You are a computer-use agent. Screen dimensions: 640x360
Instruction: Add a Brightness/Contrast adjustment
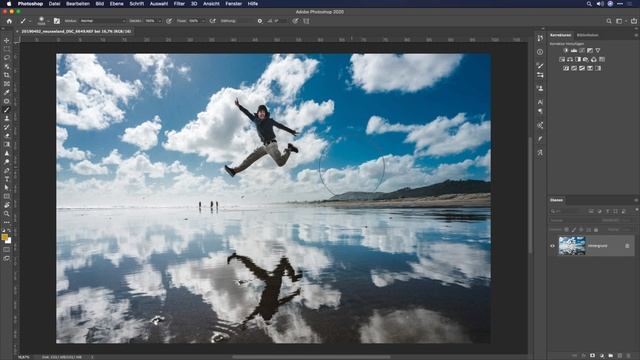pos(566,51)
